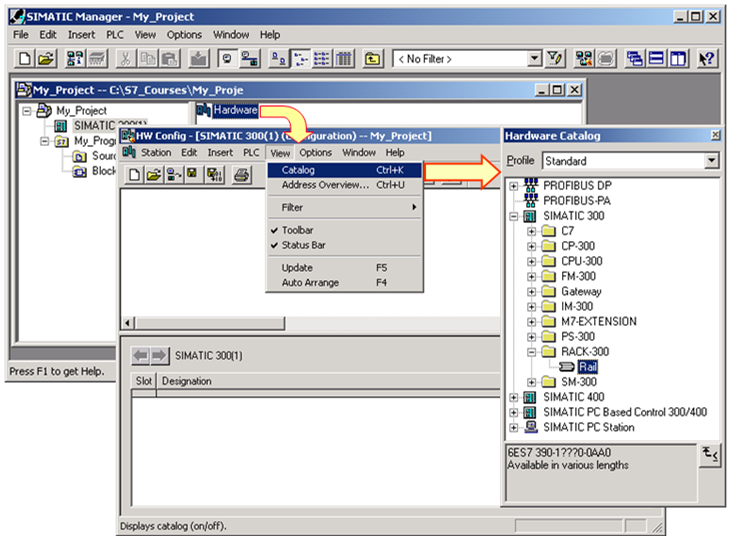Collapse SIMATIC 300 catalog node
Screen dimensions: 731x536
(x=513, y=216)
